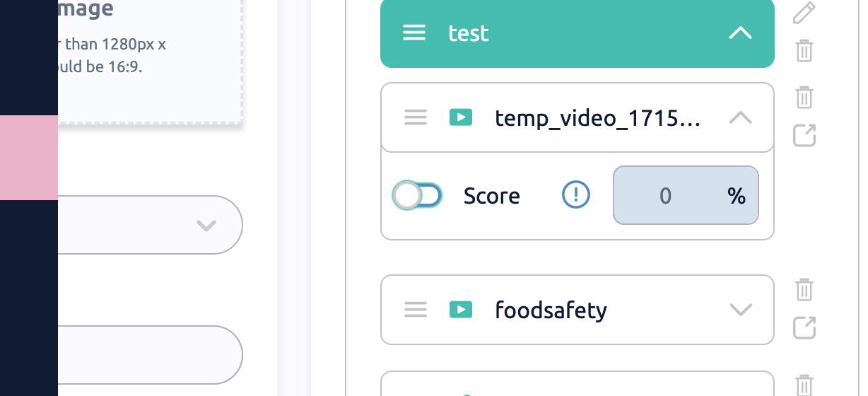Click trash icon beside temp_video item

coord(804,97)
